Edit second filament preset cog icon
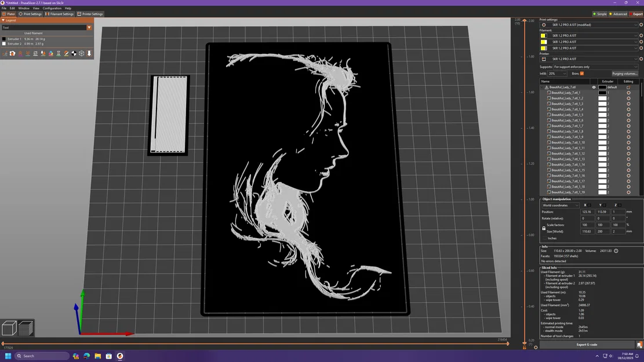Screen dimensions: 644x362 (641, 42)
